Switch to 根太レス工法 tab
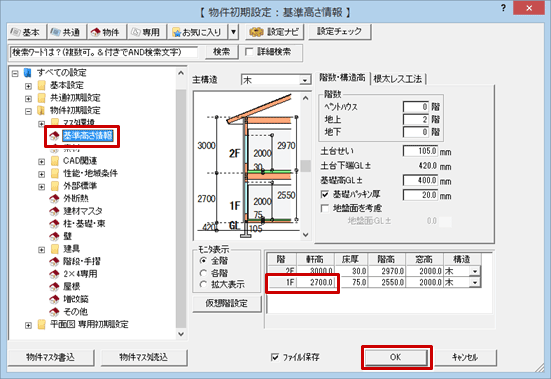 tap(398, 79)
